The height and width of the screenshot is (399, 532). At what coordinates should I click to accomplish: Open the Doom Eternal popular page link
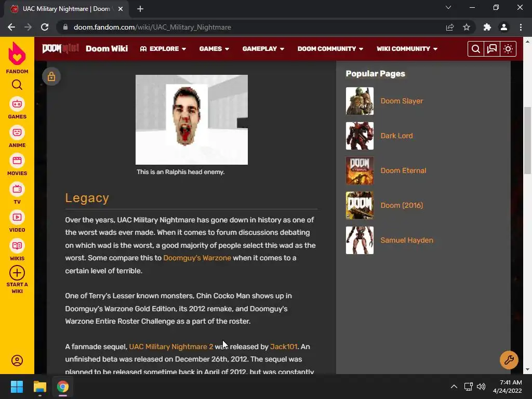(403, 170)
